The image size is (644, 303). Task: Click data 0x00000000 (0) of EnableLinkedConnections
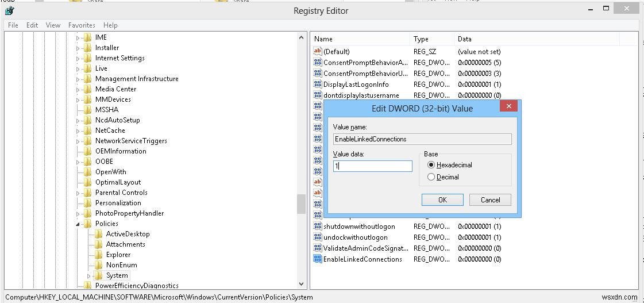click(479, 259)
